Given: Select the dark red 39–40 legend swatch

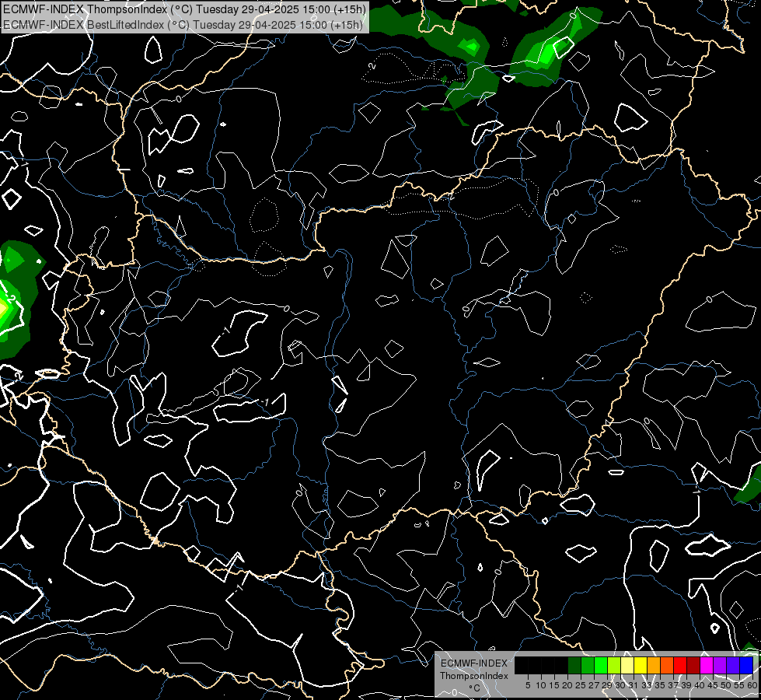Looking at the screenshot, I should click(693, 665).
